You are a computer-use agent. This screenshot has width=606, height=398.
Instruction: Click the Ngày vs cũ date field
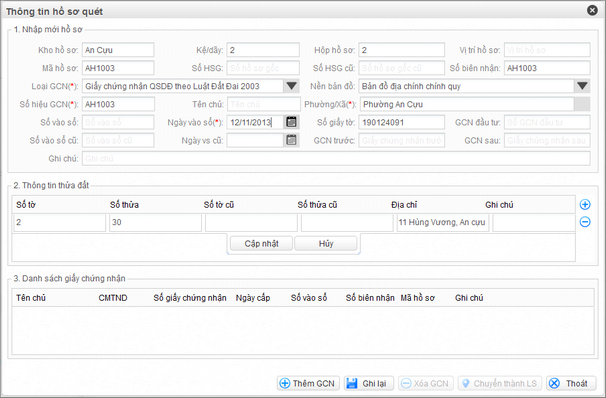click(x=255, y=140)
